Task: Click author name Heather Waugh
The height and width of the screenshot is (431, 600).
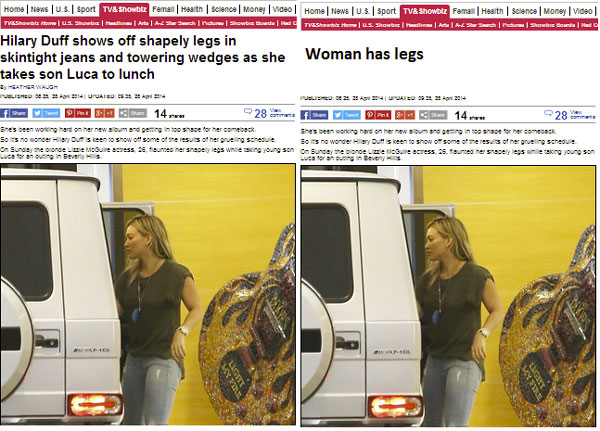Action: pyautogui.click(x=33, y=87)
